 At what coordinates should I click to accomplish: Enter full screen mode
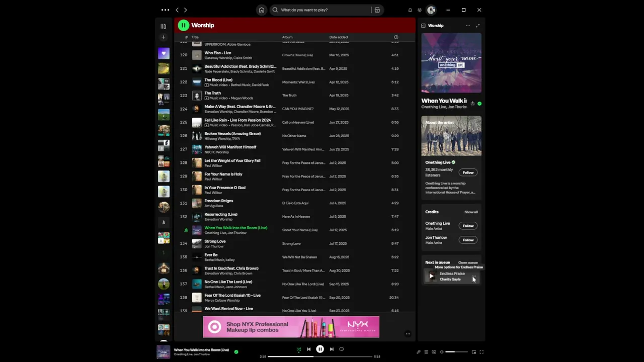click(481, 352)
